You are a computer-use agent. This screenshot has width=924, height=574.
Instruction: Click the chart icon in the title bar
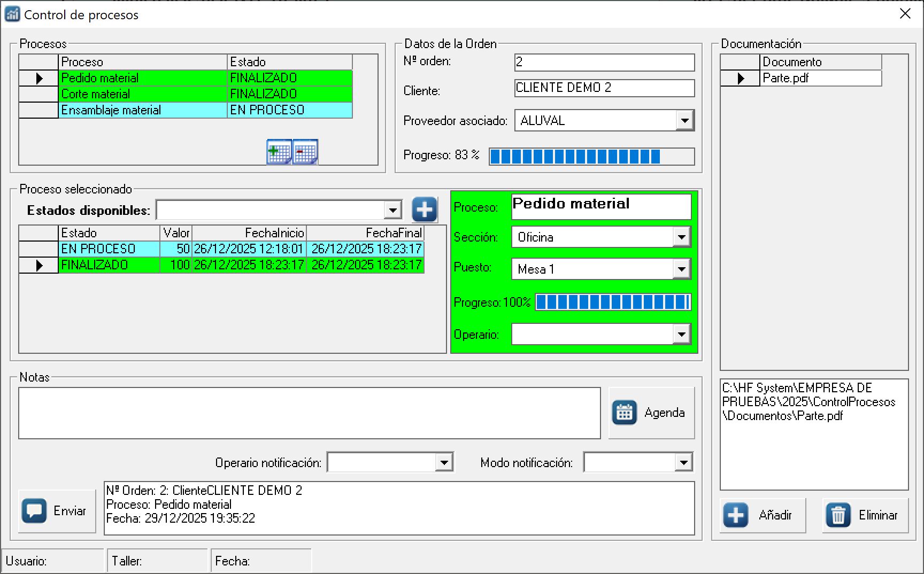[x=13, y=14]
